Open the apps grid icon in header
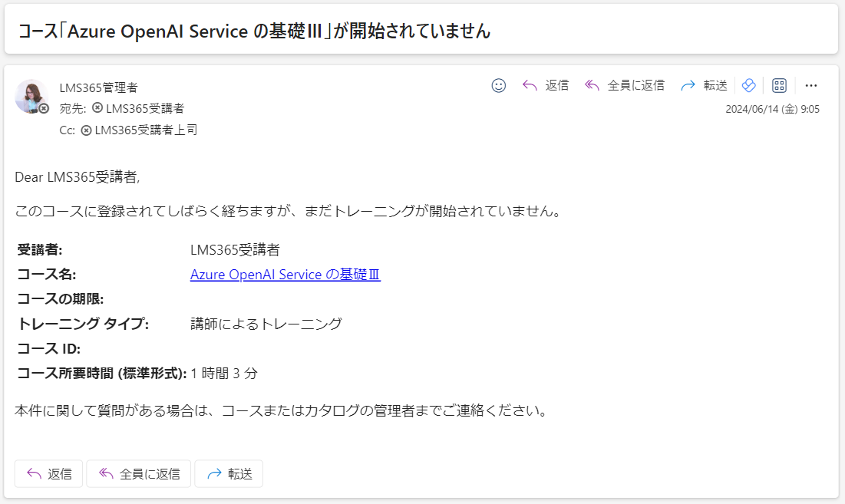 [779, 86]
